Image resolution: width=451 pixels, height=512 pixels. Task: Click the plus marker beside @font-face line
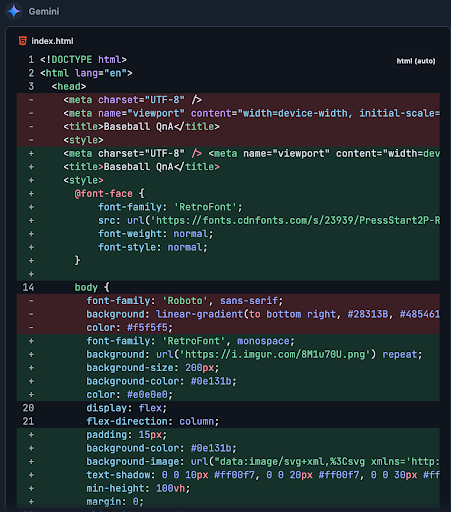click(31, 194)
